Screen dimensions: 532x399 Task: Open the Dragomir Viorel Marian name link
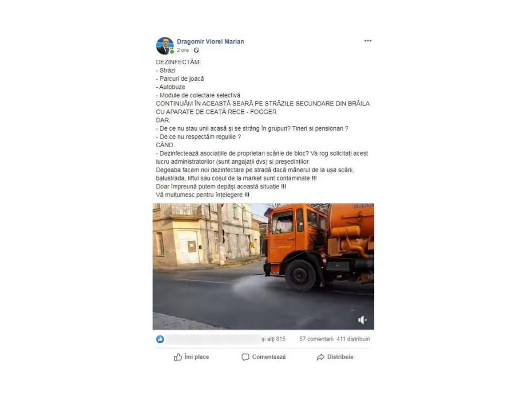(x=210, y=42)
